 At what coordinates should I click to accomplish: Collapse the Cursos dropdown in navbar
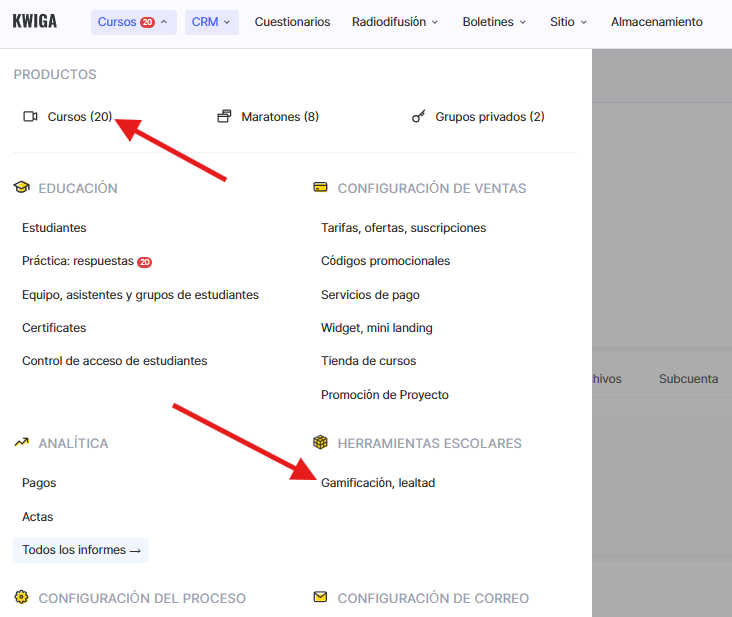133,22
